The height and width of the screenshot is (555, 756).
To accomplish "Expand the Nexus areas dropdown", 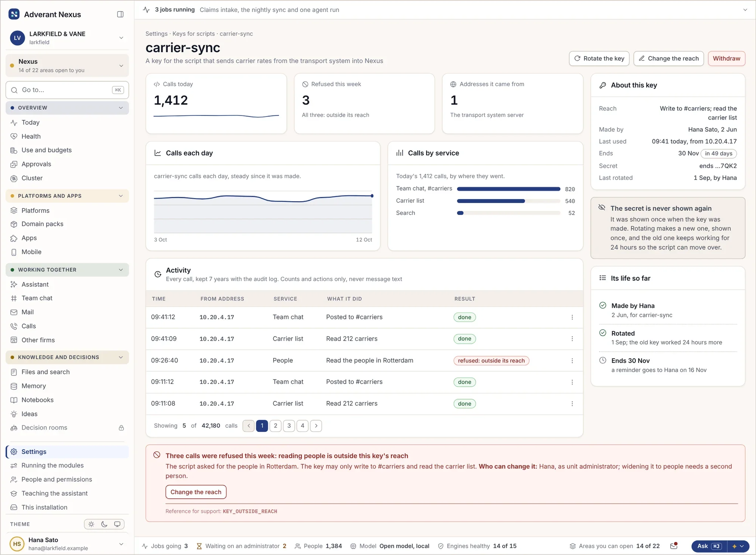I will (67, 65).
